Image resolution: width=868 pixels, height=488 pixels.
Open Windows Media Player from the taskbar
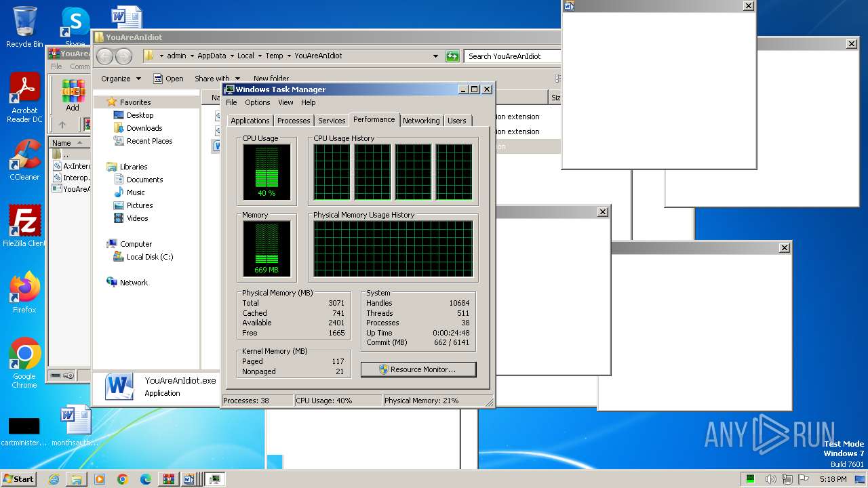(x=100, y=479)
